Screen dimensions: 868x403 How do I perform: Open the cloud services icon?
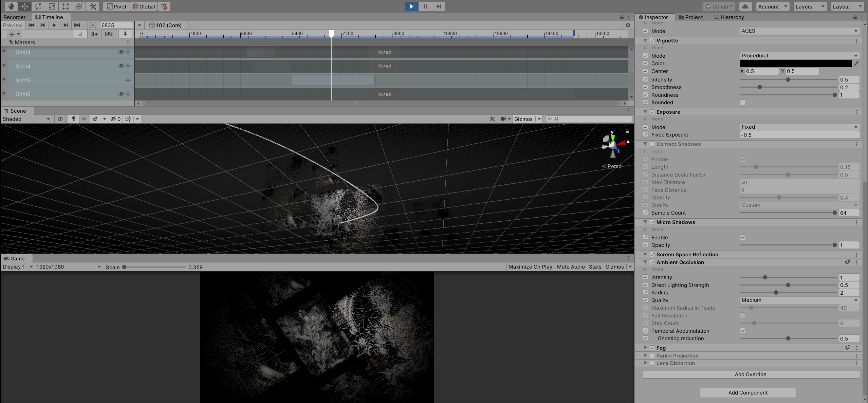[745, 6]
